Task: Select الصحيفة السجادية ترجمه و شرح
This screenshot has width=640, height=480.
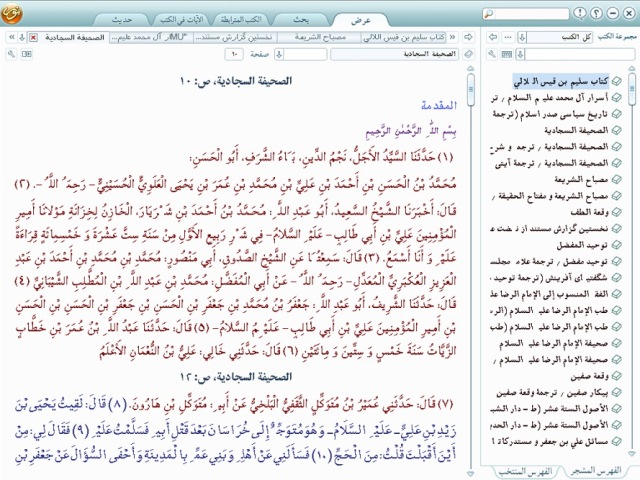Action: coord(549,147)
